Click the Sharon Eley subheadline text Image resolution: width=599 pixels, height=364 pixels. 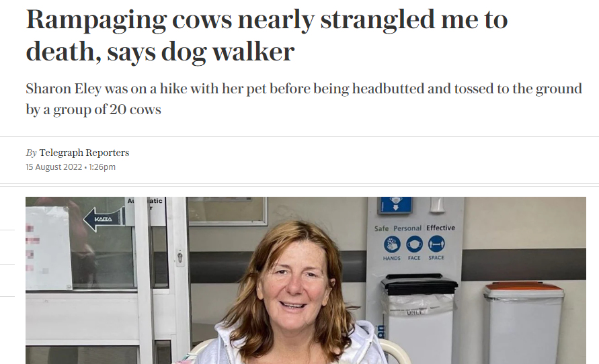(303, 89)
